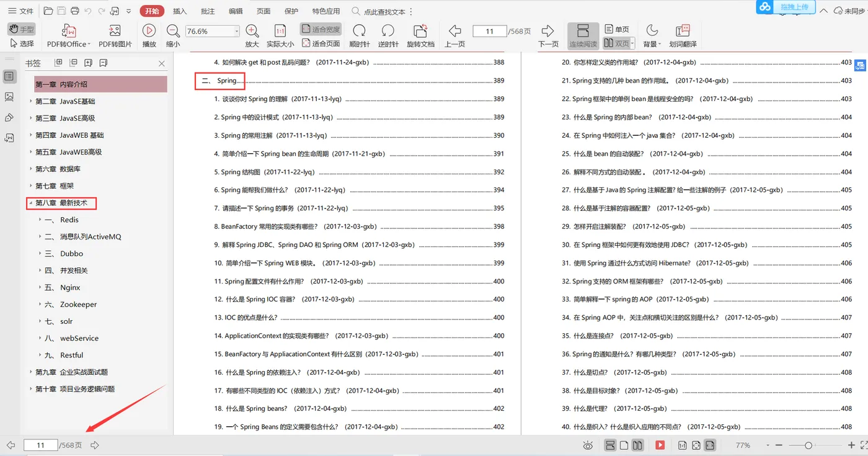Start slideshow with the 播放 button
This screenshot has width=868, height=456.
pyautogui.click(x=149, y=36)
